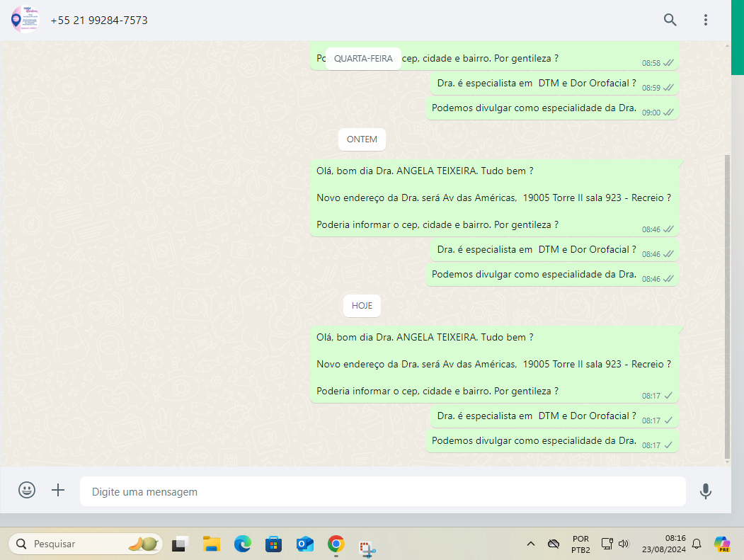Expand hidden system tray icons

coord(530,544)
